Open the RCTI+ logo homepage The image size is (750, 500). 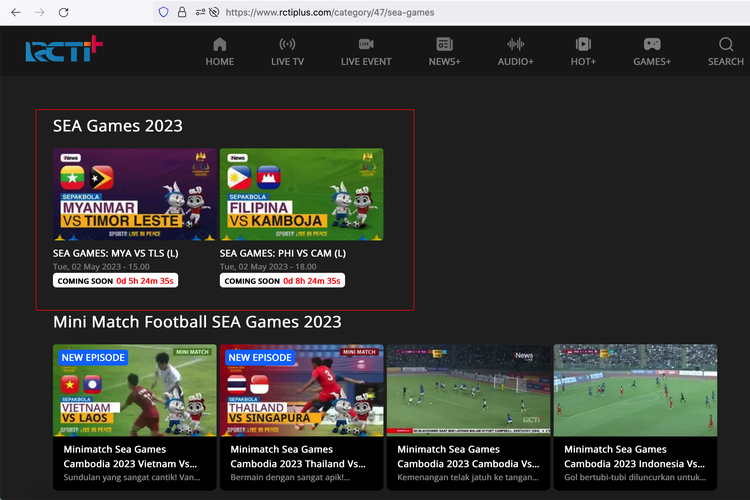click(65, 50)
